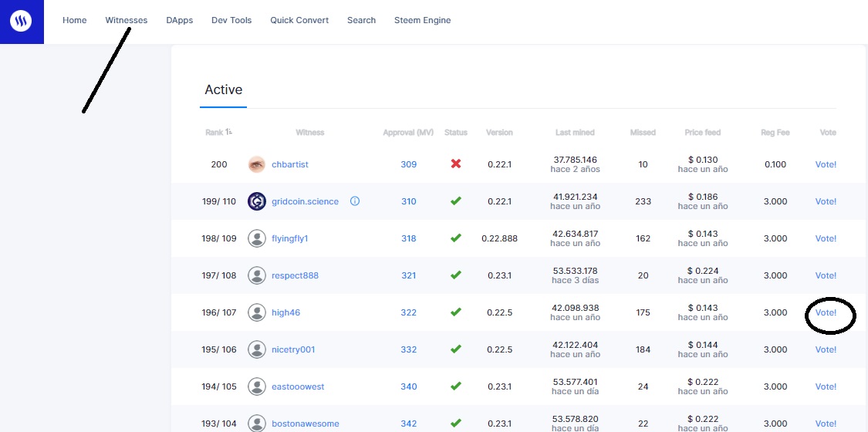This screenshot has width=868, height=432.
Task: Vote for witness high46
Action: coord(826,312)
